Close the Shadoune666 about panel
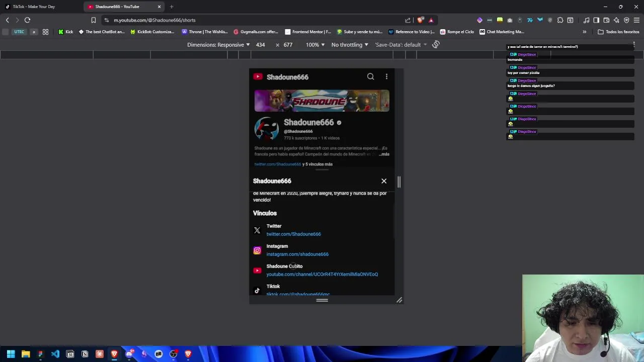 (x=384, y=181)
